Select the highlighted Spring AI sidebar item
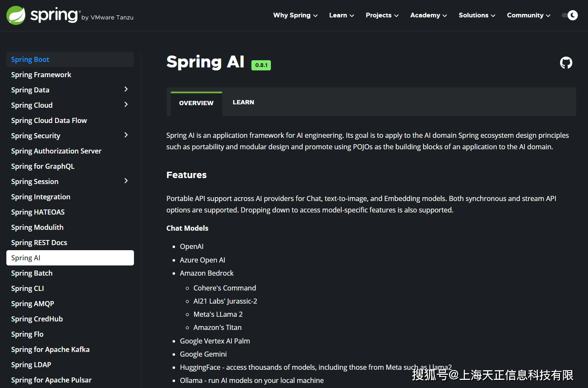 [x=70, y=258]
